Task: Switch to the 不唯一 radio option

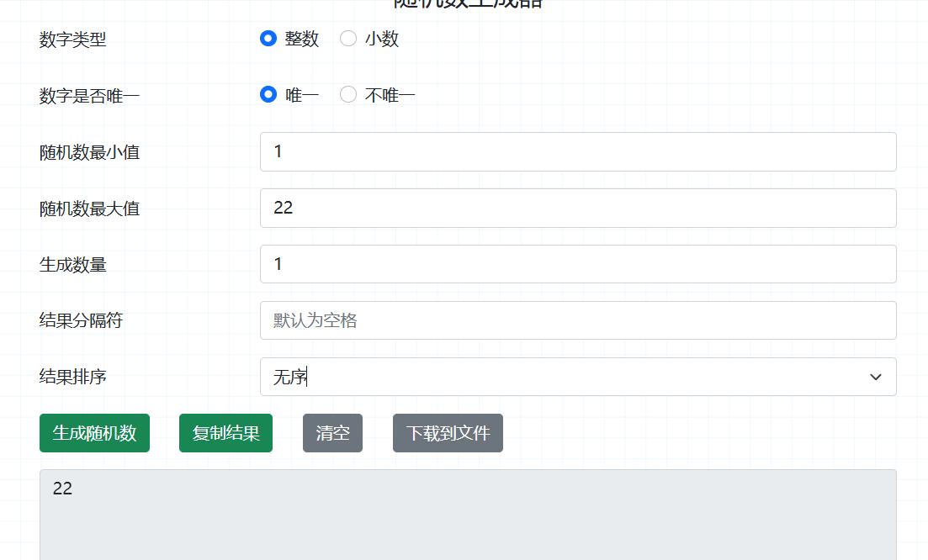Action: coord(348,95)
